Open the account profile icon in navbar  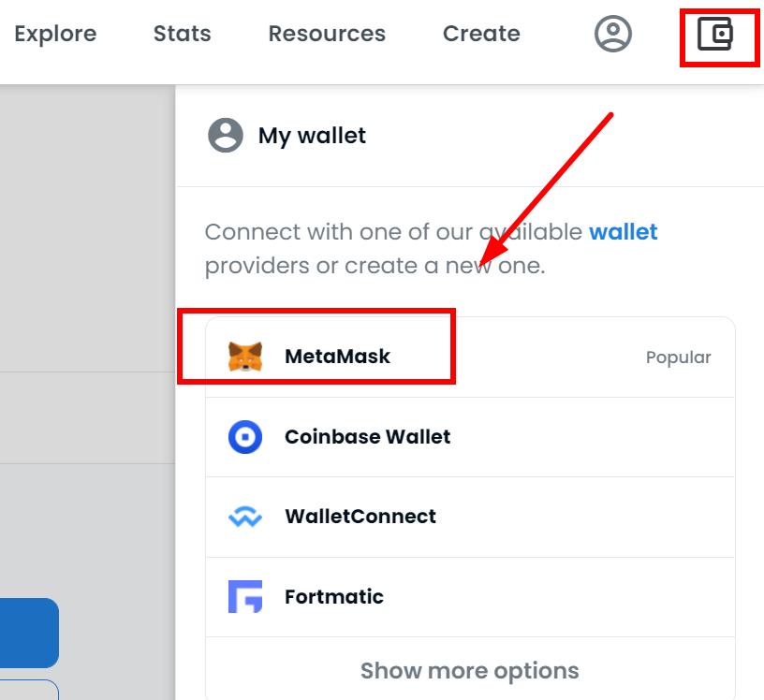click(613, 34)
